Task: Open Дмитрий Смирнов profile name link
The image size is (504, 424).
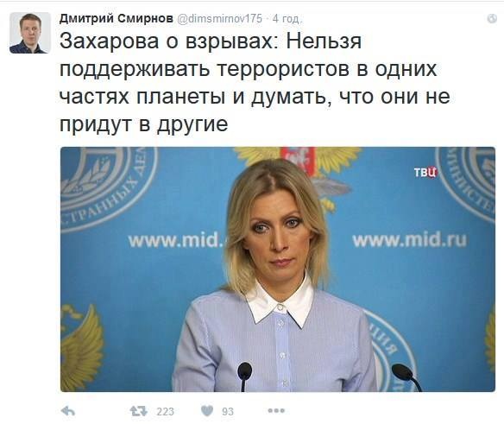Action: (116, 19)
